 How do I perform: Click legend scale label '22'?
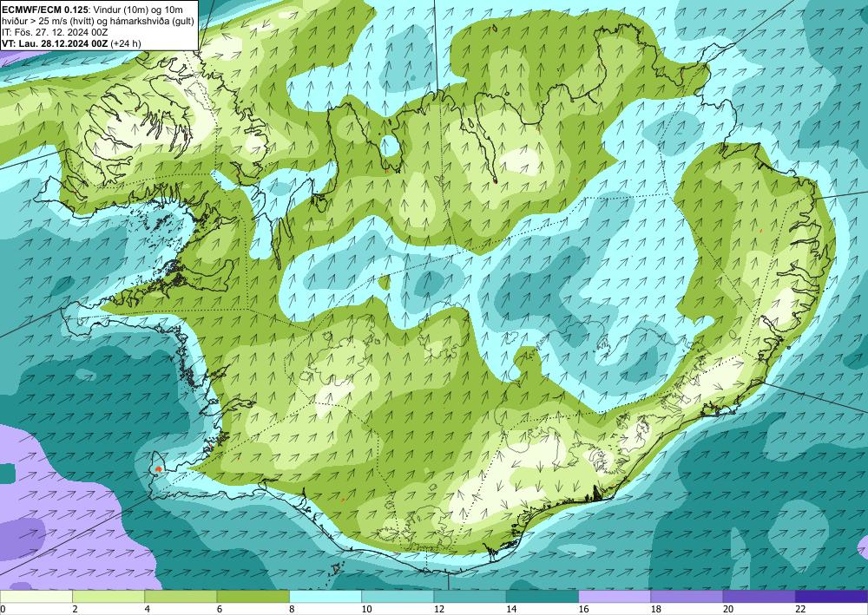pyautogui.click(x=800, y=609)
